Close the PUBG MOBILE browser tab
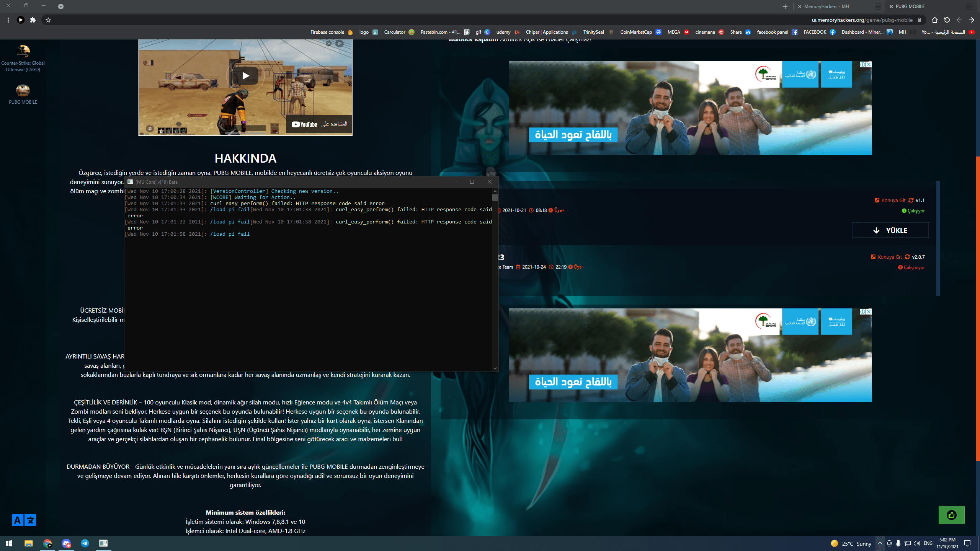Image resolution: width=980 pixels, height=551 pixels. click(891, 7)
